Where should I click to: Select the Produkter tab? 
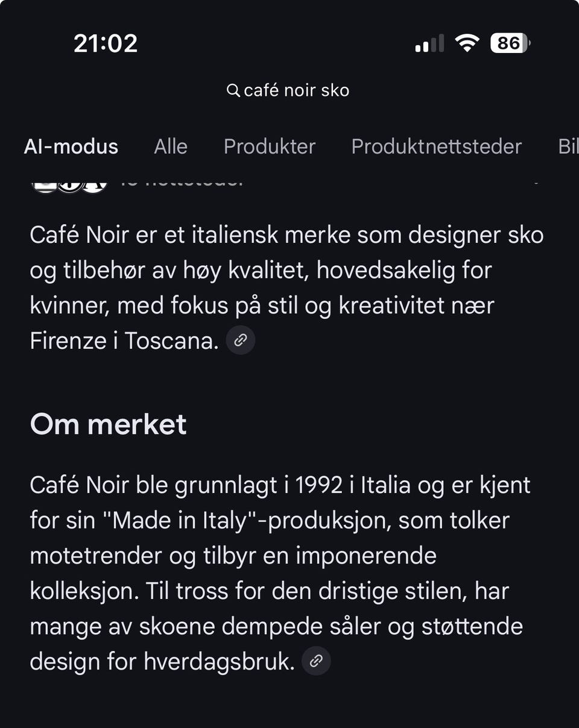(270, 146)
